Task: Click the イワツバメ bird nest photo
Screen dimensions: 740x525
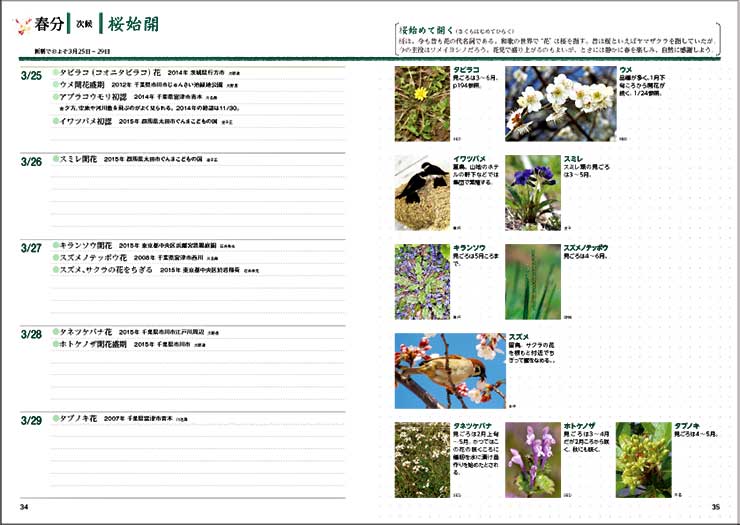Action: 422,193
